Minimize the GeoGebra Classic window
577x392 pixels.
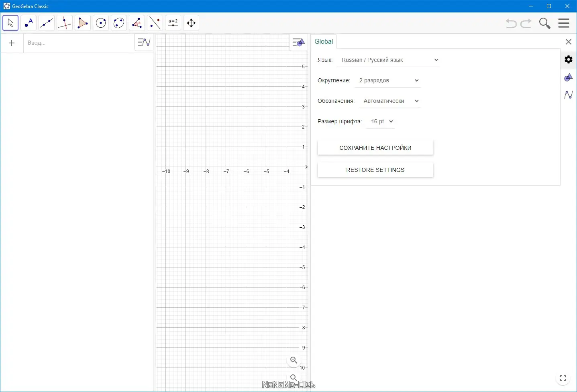coord(531,6)
